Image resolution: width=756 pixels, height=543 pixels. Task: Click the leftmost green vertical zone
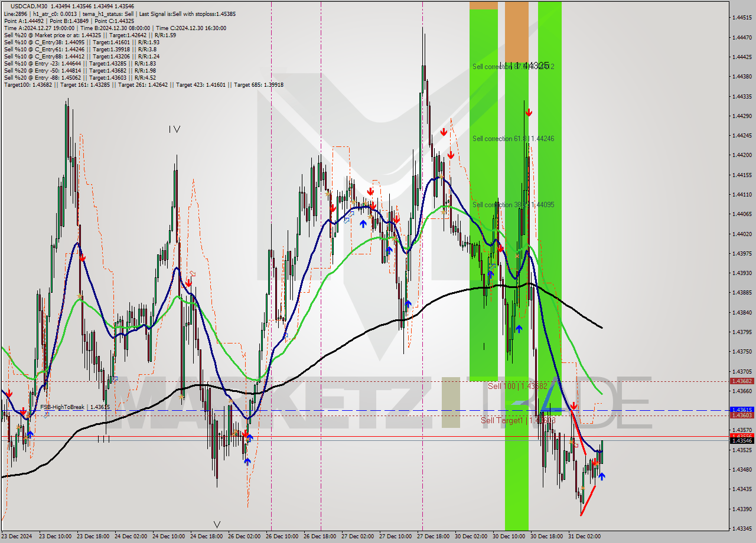[x=484, y=195]
